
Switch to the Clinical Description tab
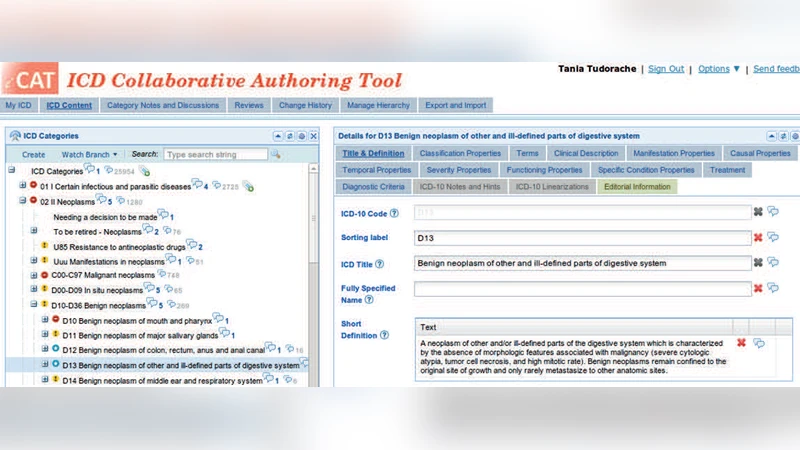pos(586,154)
